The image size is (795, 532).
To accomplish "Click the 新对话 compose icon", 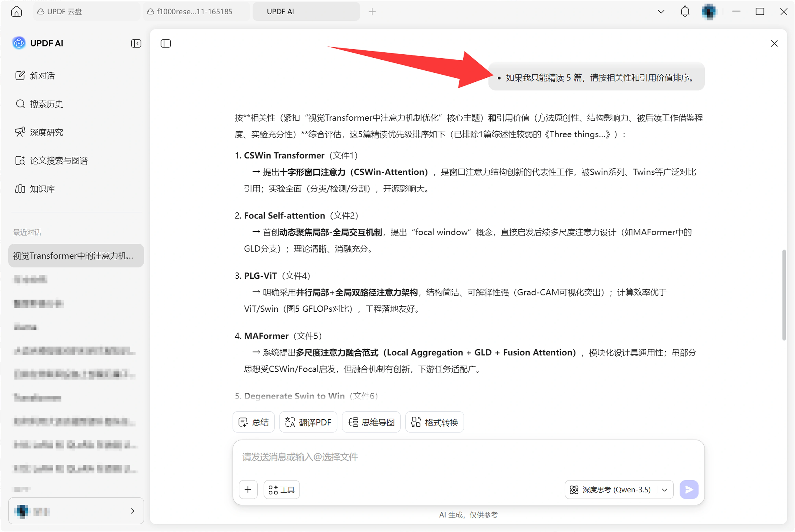I will [20, 75].
